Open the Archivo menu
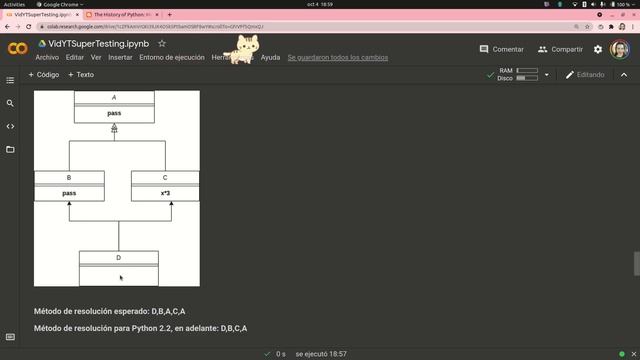This screenshot has height=360, width=640. (47, 58)
